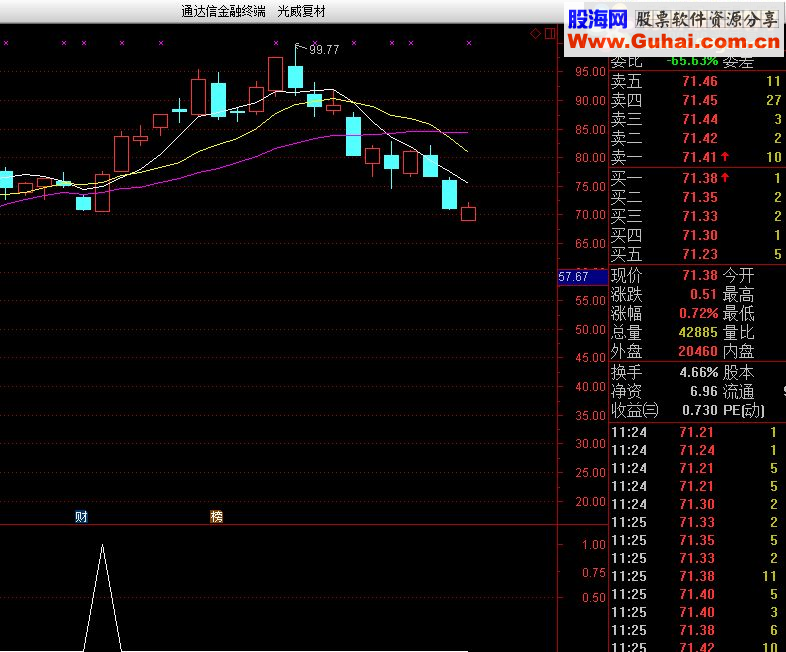Click the 光威复材 stock name in the title
Image resolution: width=786 pixels, height=652 pixels.
[x=301, y=11]
